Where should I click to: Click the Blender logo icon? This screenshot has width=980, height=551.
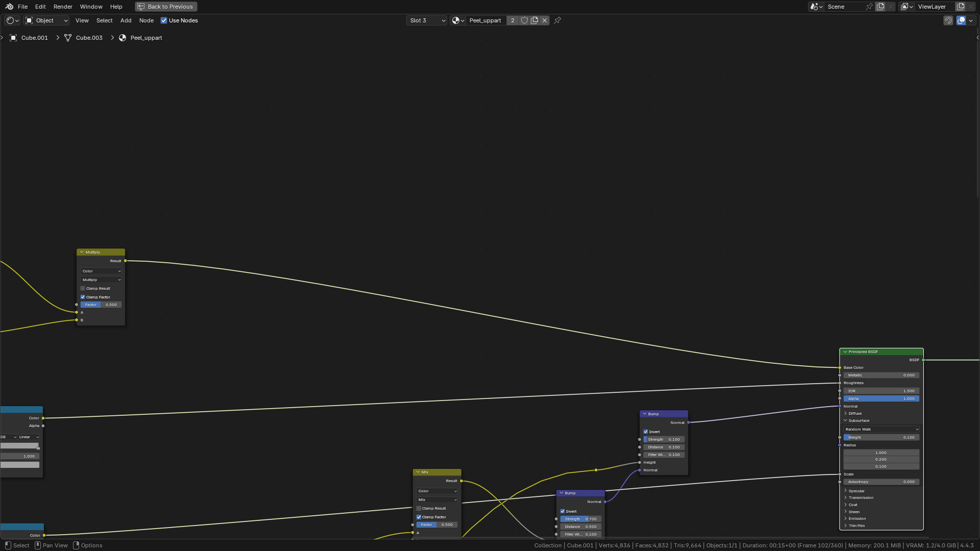click(9, 7)
